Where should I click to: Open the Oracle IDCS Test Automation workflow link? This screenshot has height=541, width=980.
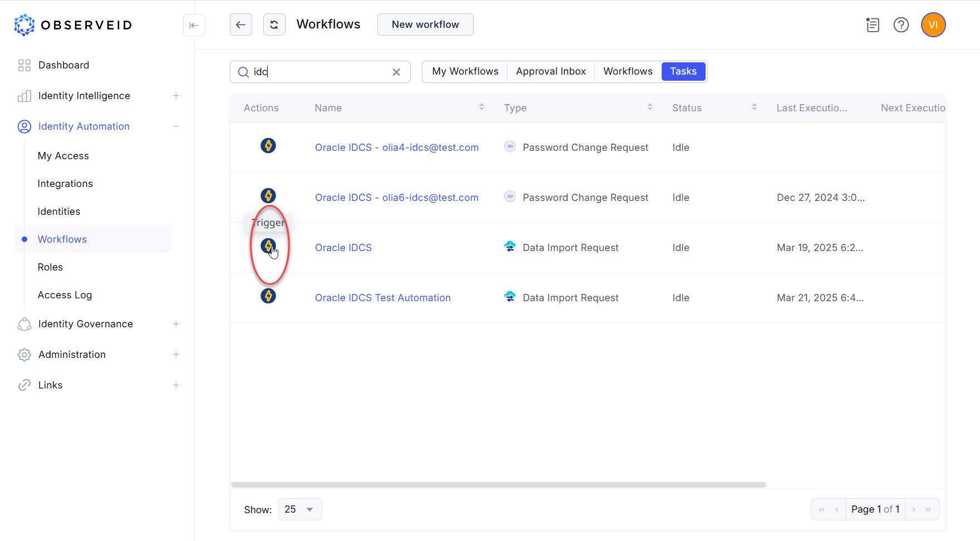pos(382,297)
